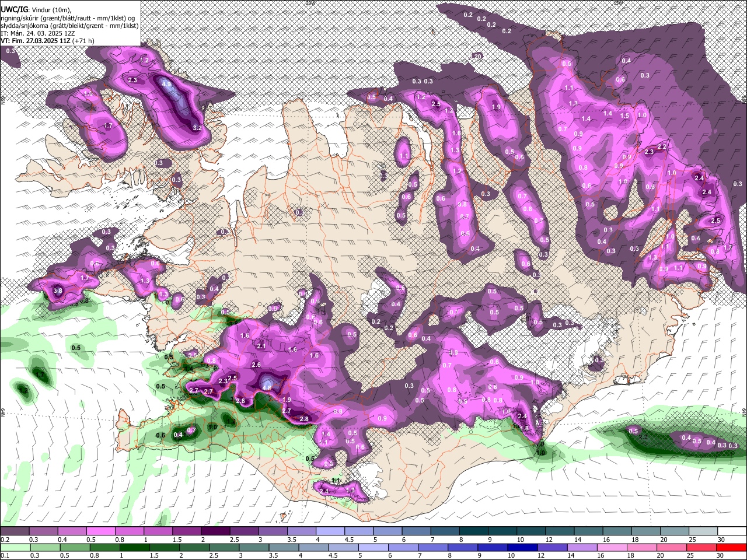Click the dusky purple snow legend swatch after 0.2
The width and height of the screenshot is (747, 560).
pos(15,531)
